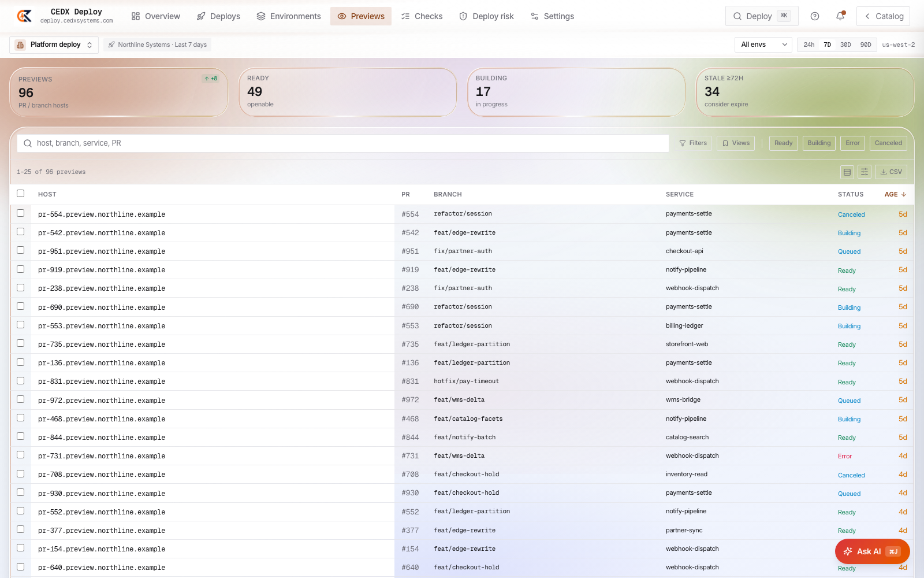Click the Ask AI sparkle button
The image size is (924, 578).
(872, 551)
